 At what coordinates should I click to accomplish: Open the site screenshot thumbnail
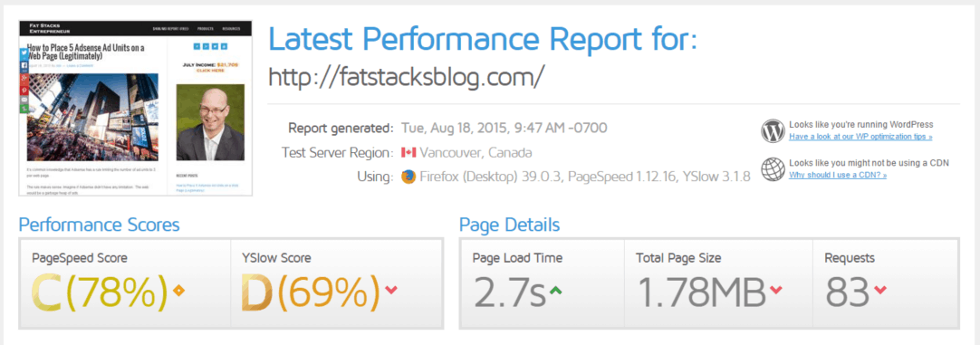click(135, 108)
